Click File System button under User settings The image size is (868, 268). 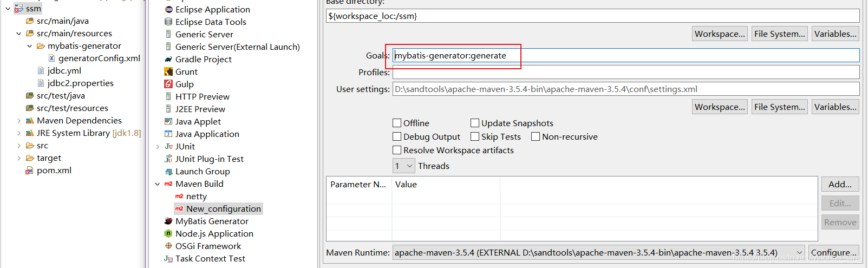(780, 107)
